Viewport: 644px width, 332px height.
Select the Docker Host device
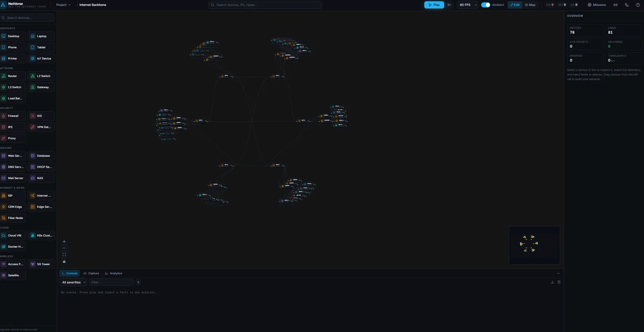(x=12, y=247)
